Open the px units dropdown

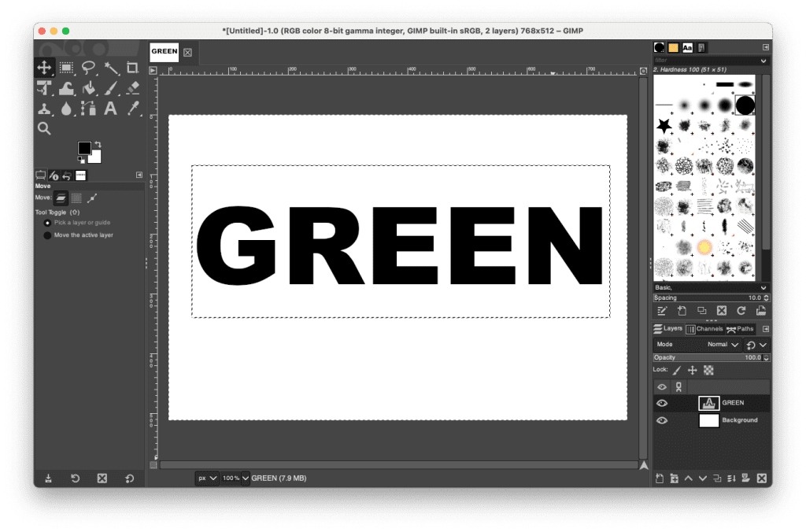207,478
